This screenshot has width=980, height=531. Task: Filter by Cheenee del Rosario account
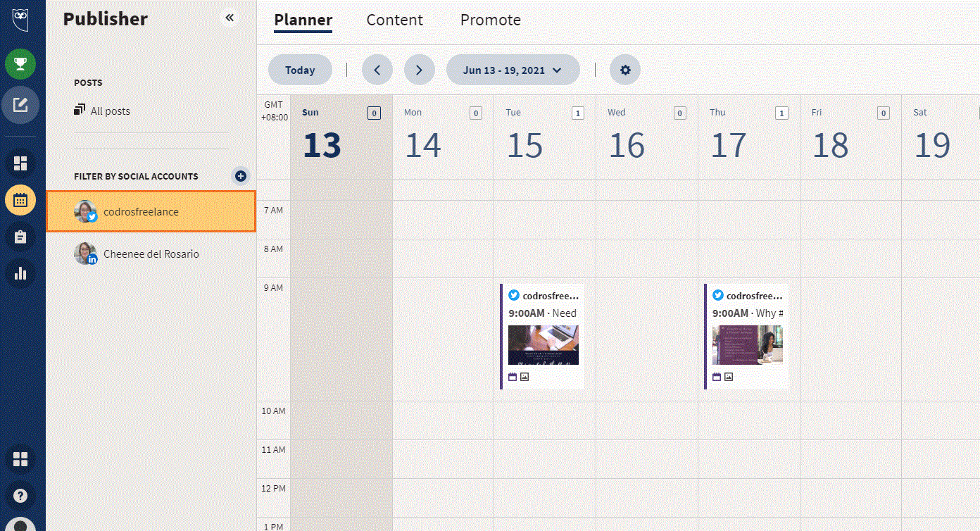coord(151,254)
